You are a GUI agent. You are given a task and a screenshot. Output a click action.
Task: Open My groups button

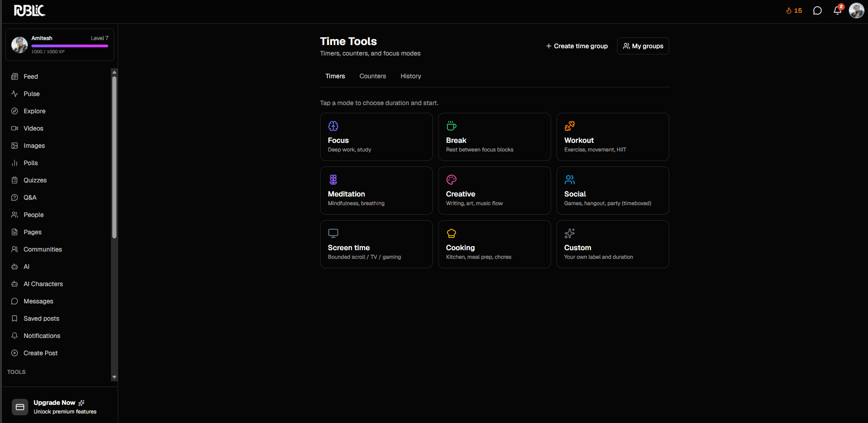[643, 46]
